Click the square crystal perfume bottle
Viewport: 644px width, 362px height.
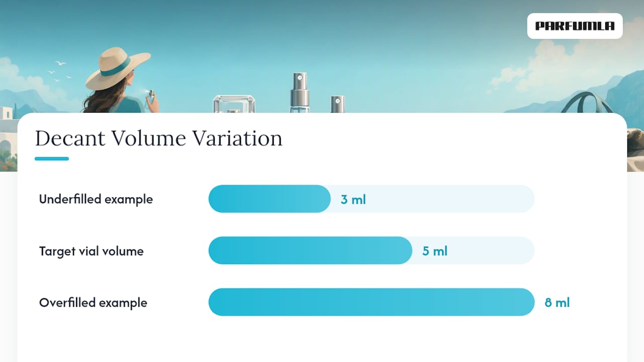click(x=234, y=104)
